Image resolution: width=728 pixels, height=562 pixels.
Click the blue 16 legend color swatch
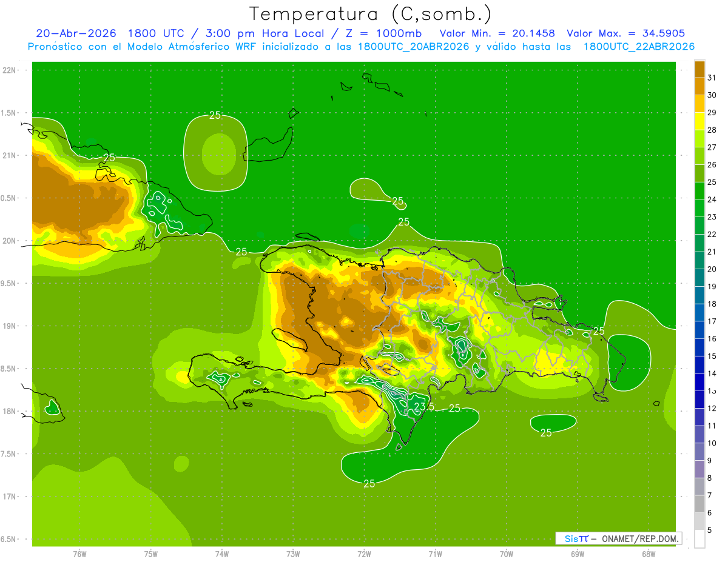tap(699, 330)
